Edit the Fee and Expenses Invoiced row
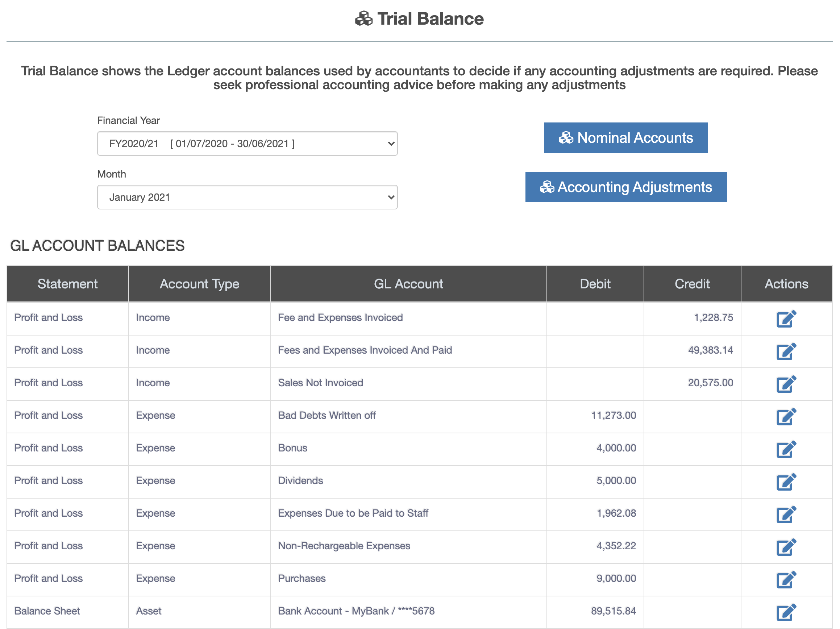The width and height of the screenshot is (840, 629). (786, 318)
